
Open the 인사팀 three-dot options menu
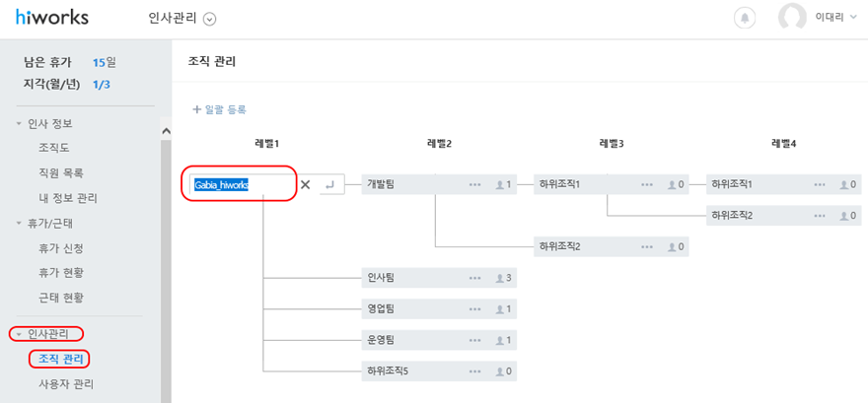(x=474, y=278)
